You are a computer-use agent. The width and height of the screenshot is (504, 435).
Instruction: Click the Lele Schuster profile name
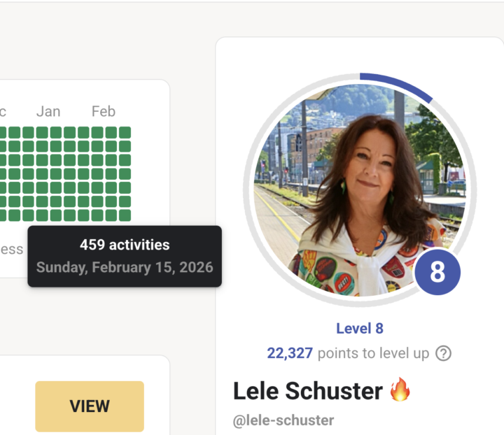click(308, 390)
